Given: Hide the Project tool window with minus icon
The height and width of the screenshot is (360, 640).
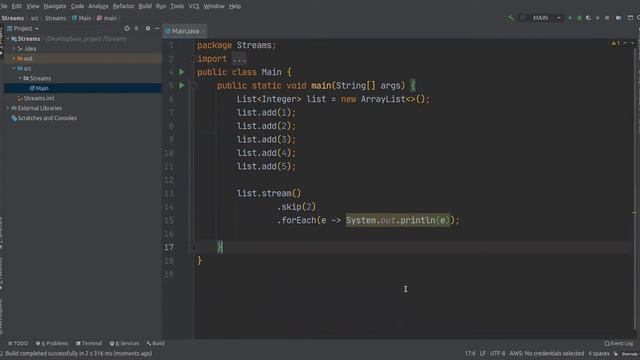Looking at the screenshot, I should (x=157, y=28).
